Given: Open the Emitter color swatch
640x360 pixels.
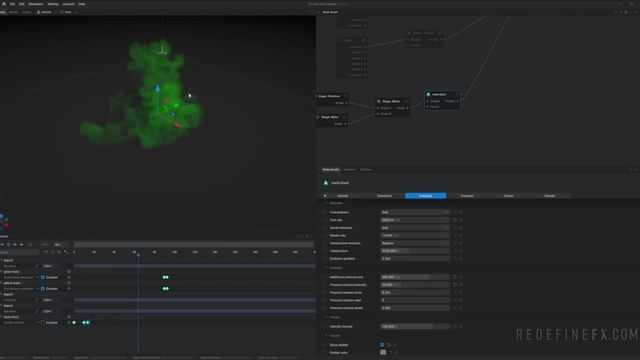Looking at the screenshot, I should (x=383, y=353).
